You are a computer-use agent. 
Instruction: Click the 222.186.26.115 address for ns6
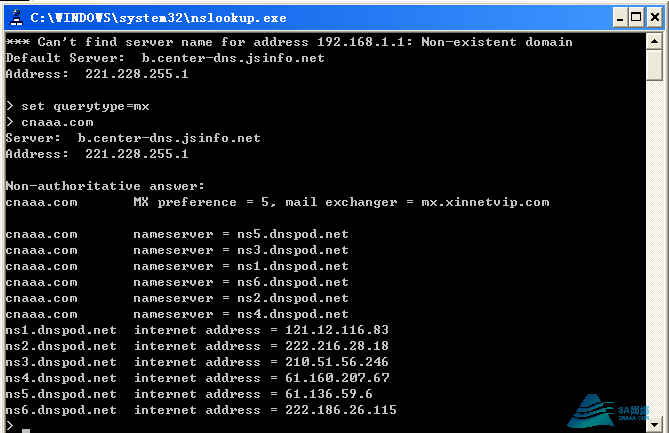[341, 410]
